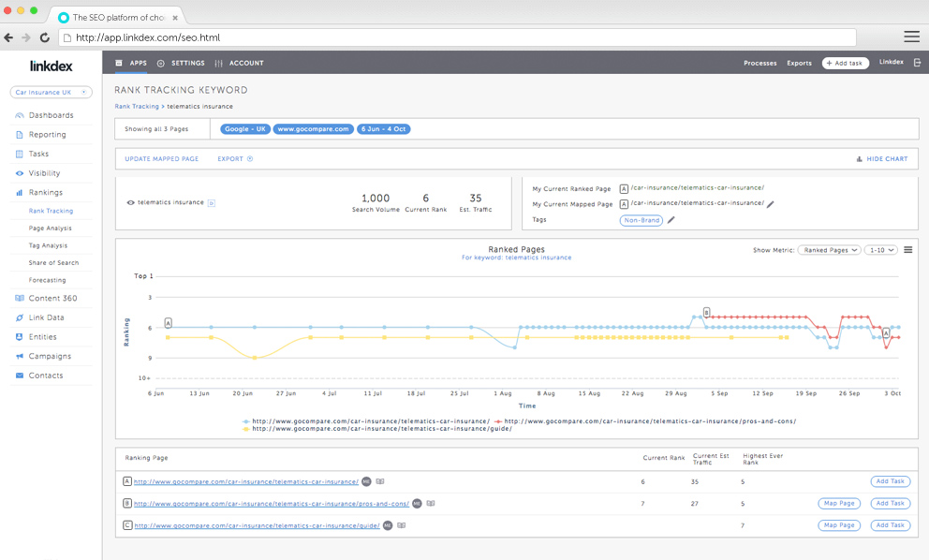Viewport: 929px width, 560px height.
Task: Click the A marker at chart start
Action: 169,323
